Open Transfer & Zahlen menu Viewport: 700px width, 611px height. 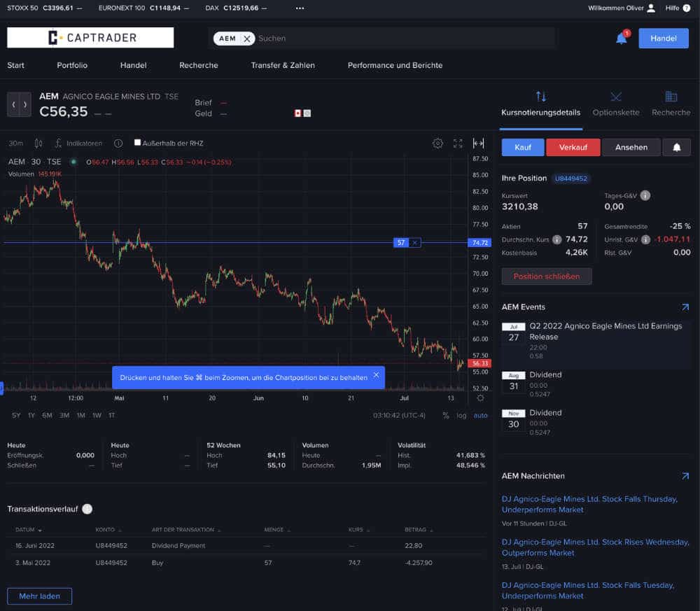283,65
